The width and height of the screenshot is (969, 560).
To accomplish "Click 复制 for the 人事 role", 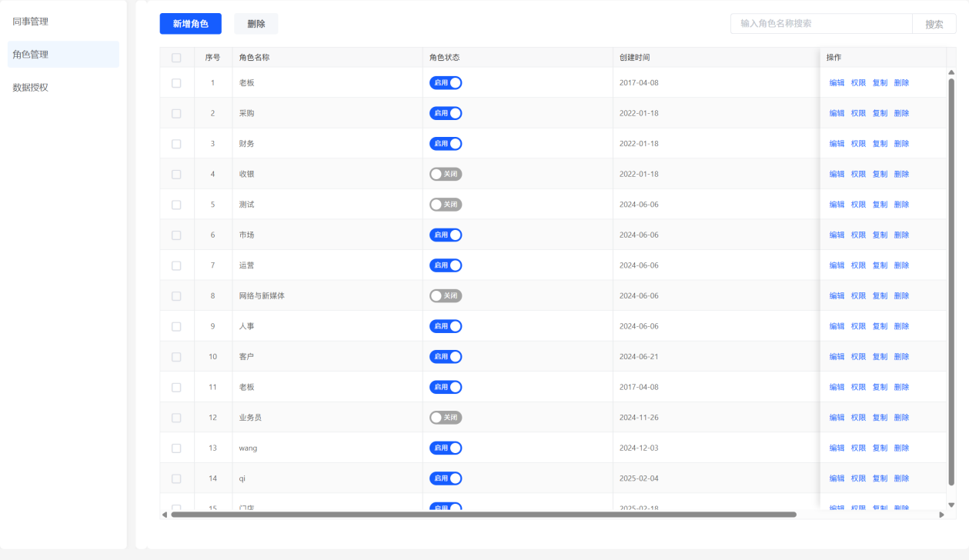I will pos(880,326).
